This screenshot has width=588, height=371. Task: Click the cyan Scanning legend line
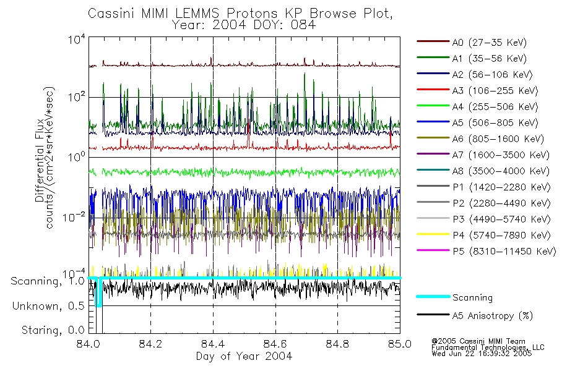point(433,296)
